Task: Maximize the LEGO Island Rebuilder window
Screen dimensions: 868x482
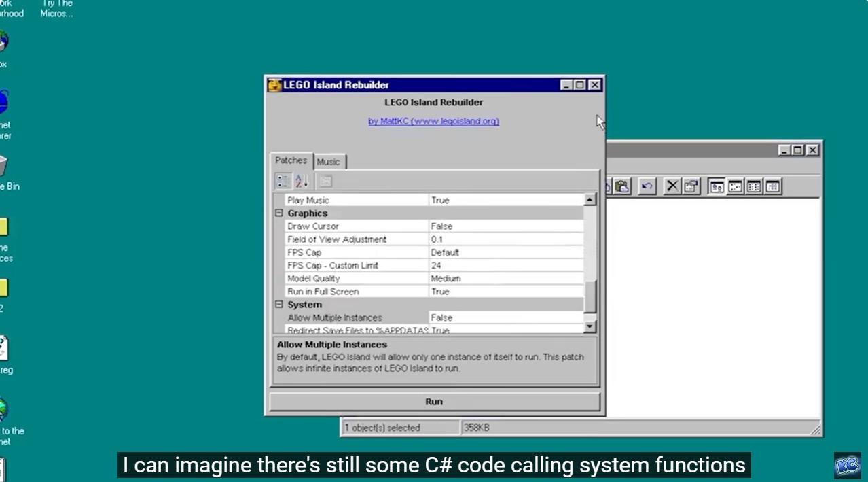Action: point(579,85)
